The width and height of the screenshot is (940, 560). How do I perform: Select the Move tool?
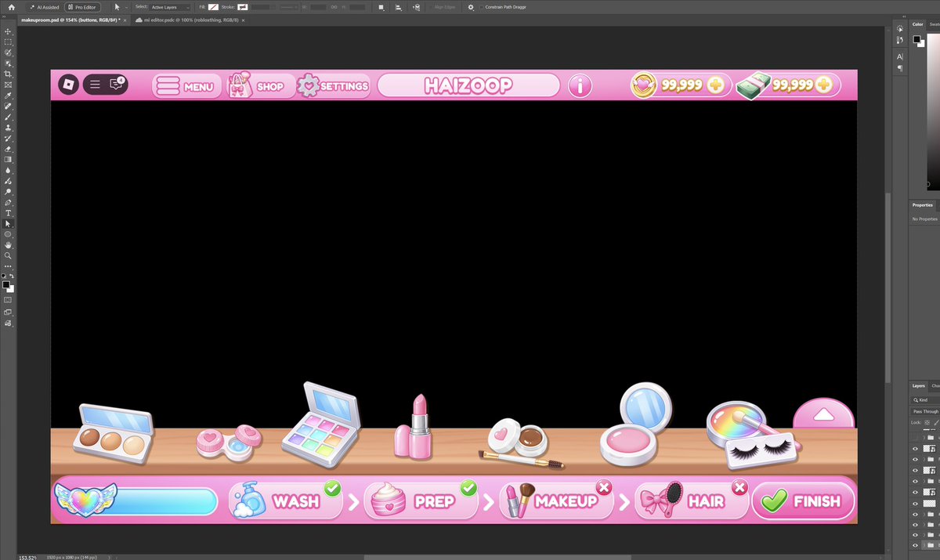[x=8, y=31]
